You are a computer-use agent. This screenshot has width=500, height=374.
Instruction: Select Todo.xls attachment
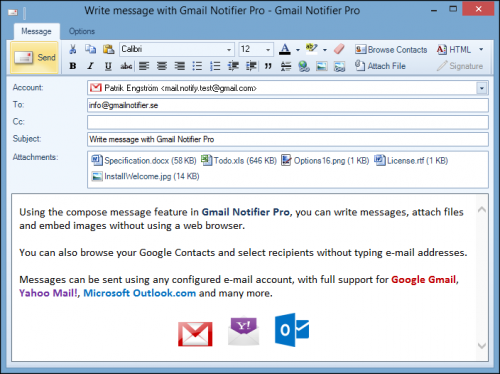coord(239,161)
